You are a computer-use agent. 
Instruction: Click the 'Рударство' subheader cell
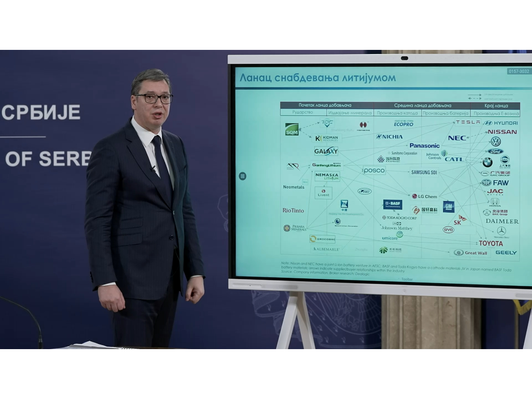[303, 112]
